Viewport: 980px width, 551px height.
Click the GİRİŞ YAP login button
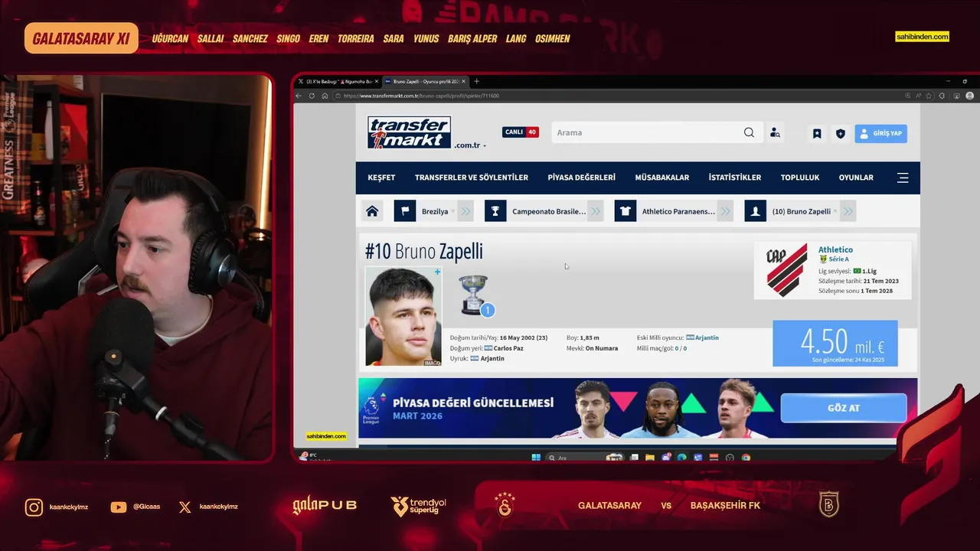pyautogui.click(x=880, y=133)
